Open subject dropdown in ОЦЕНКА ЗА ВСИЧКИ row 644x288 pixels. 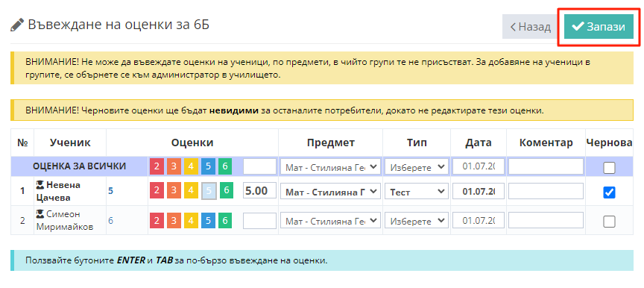tap(331, 167)
